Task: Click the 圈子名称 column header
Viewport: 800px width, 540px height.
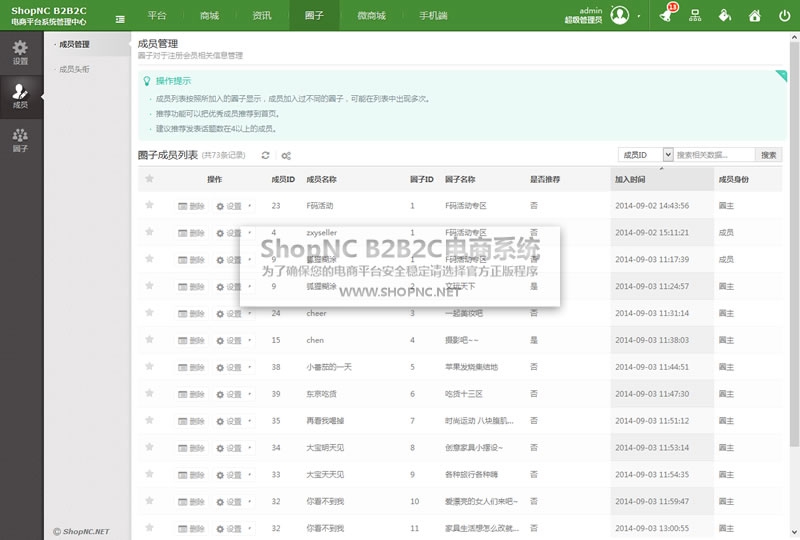Action: (x=460, y=179)
